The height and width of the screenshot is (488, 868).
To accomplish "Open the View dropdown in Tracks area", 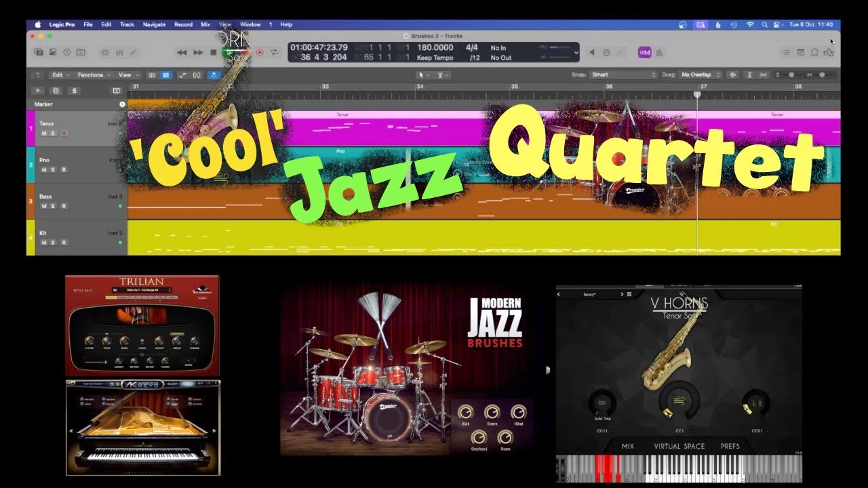I will click(x=128, y=75).
